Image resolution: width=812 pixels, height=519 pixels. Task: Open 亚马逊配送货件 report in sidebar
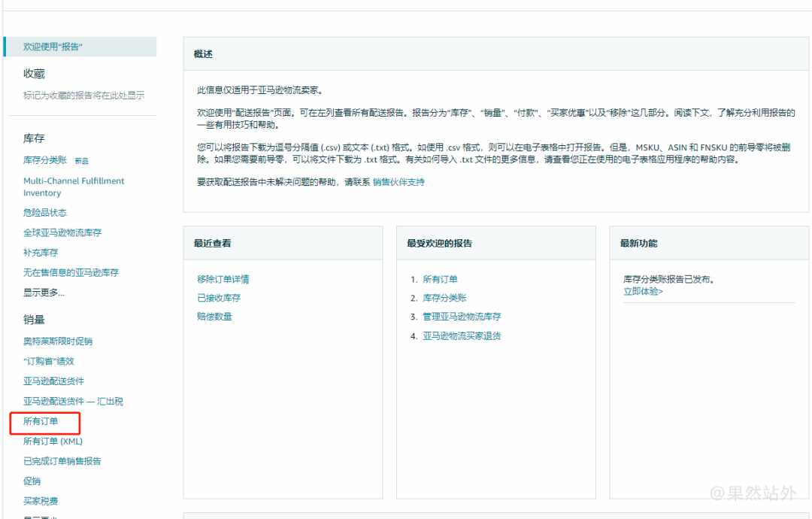click(53, 381)
